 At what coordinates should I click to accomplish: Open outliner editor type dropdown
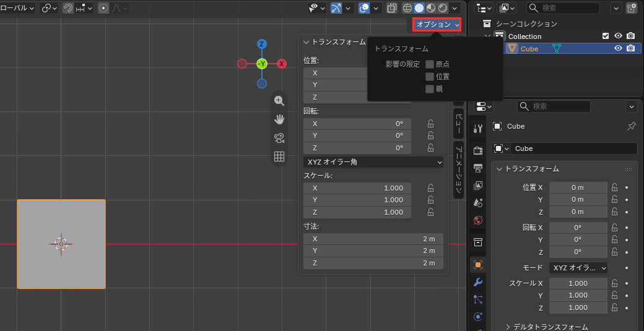click(484, 8)
